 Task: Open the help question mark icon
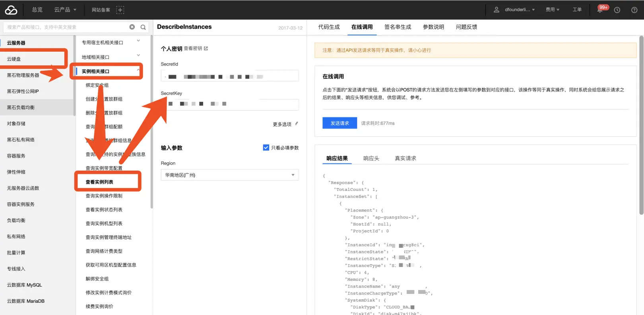(x=634, y=10)
